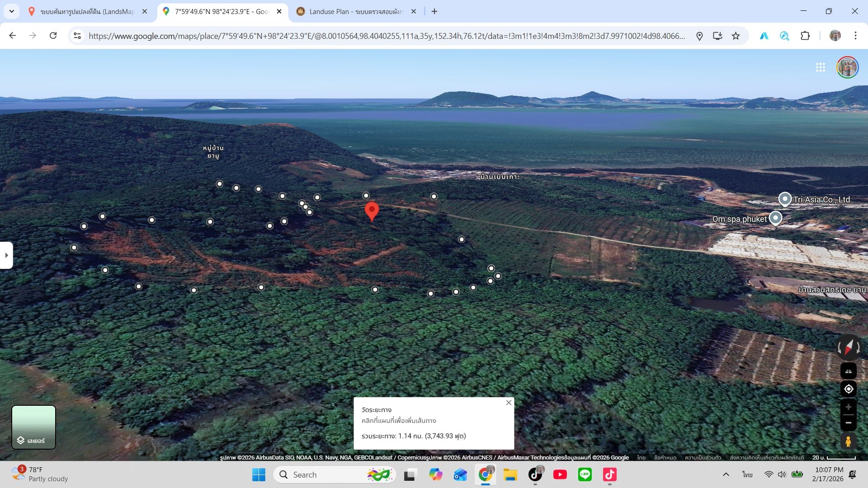Toggle the 20 ม. map scale units
Screen dimensions: 868x488
coord(834,457)
